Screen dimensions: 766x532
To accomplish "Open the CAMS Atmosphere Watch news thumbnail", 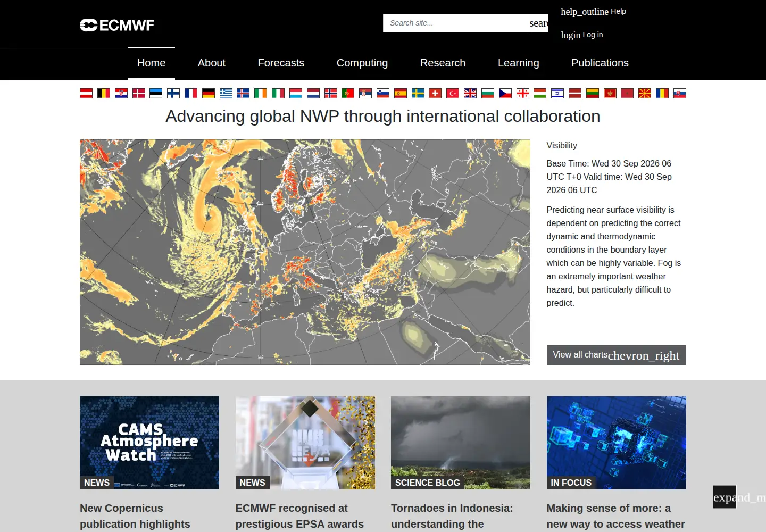I will click(149, 443).
